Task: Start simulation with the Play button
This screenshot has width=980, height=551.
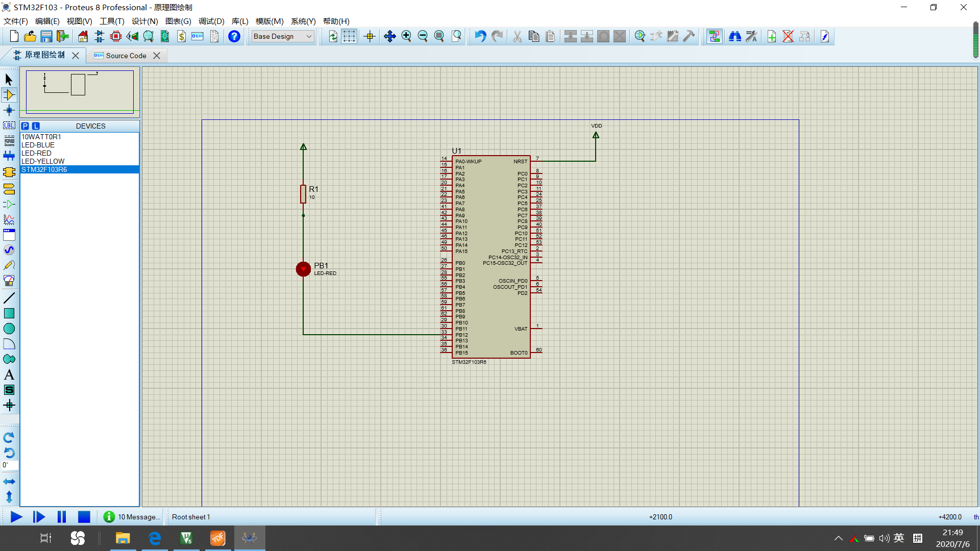Action: click(16, 517)
